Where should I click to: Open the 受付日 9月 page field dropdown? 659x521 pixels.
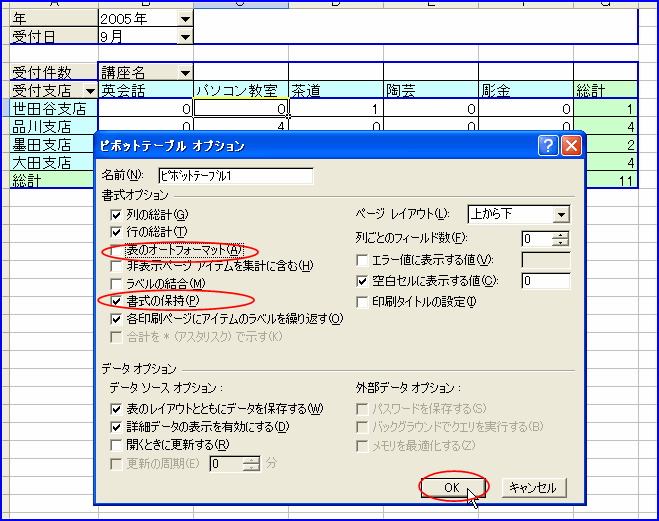coord(185,37)
